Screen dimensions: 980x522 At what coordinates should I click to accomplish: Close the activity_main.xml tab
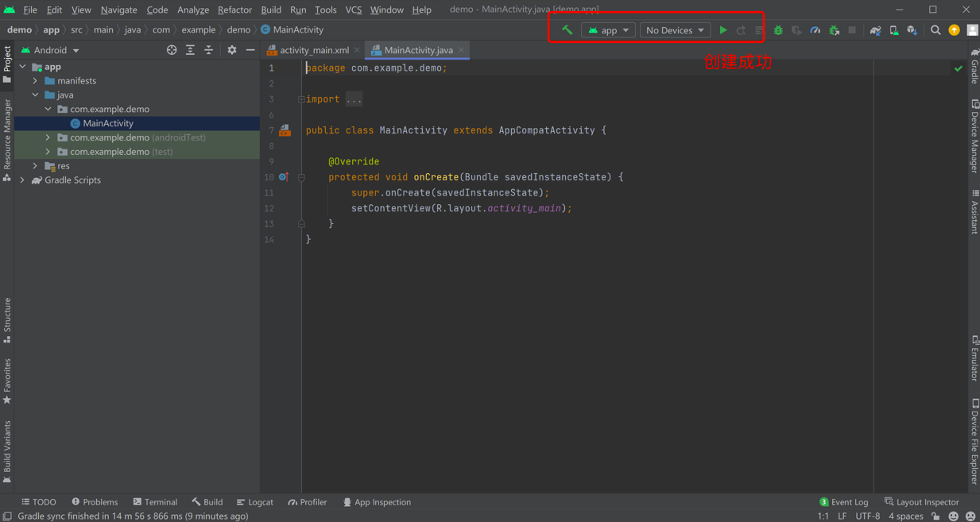tap(357, 50)
